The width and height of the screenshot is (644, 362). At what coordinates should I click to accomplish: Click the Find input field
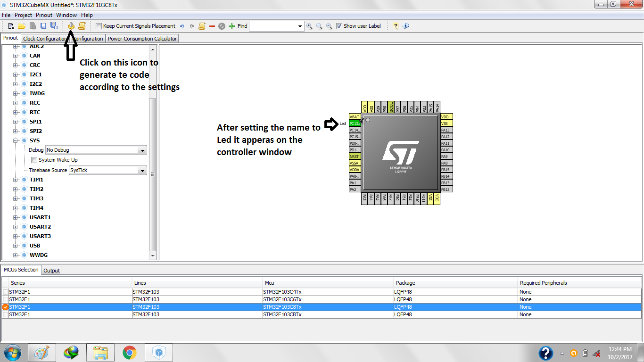(273, 26)
